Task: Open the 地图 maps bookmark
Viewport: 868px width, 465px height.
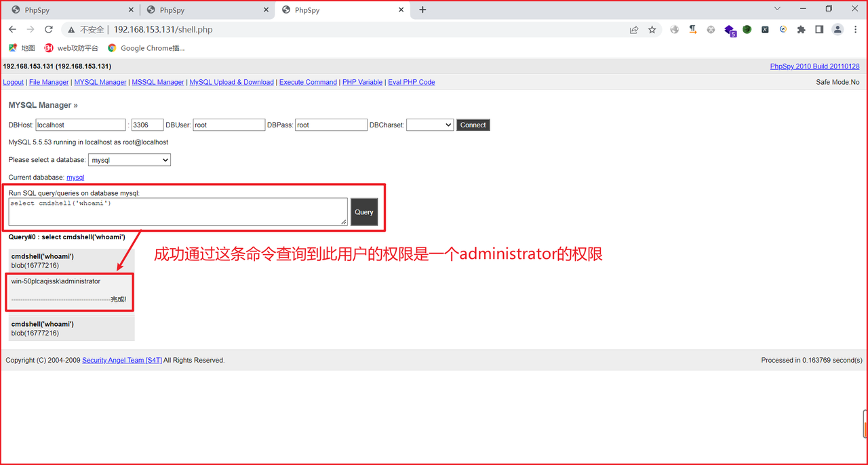Action: click(22, 48)
